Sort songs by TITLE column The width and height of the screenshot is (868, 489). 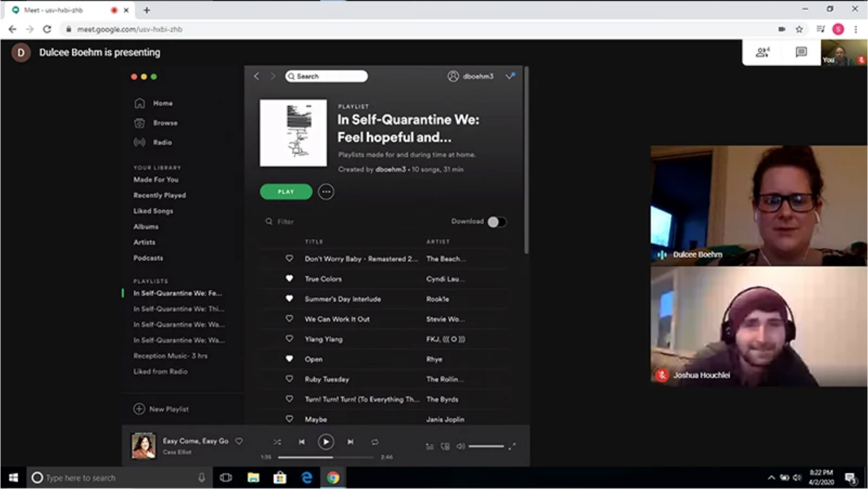coord(314,242)
